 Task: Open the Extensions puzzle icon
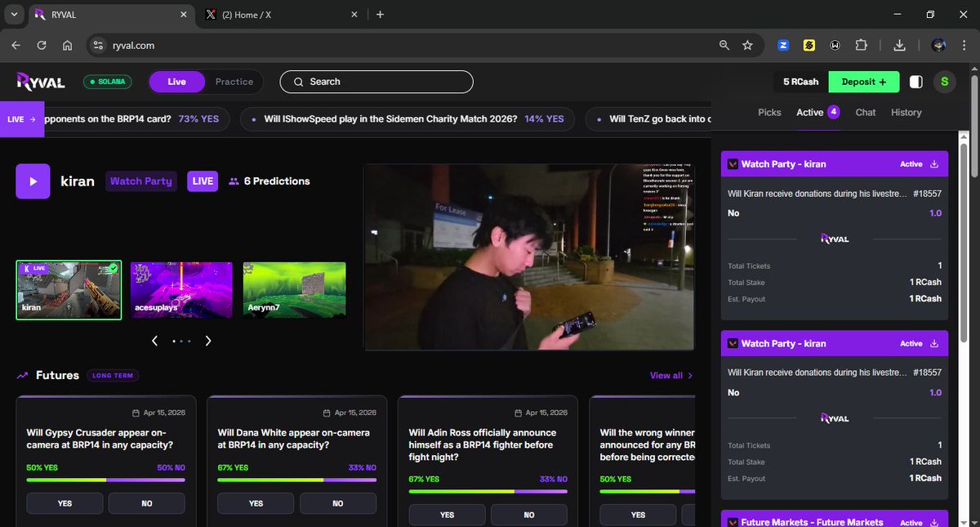point(862,46)
